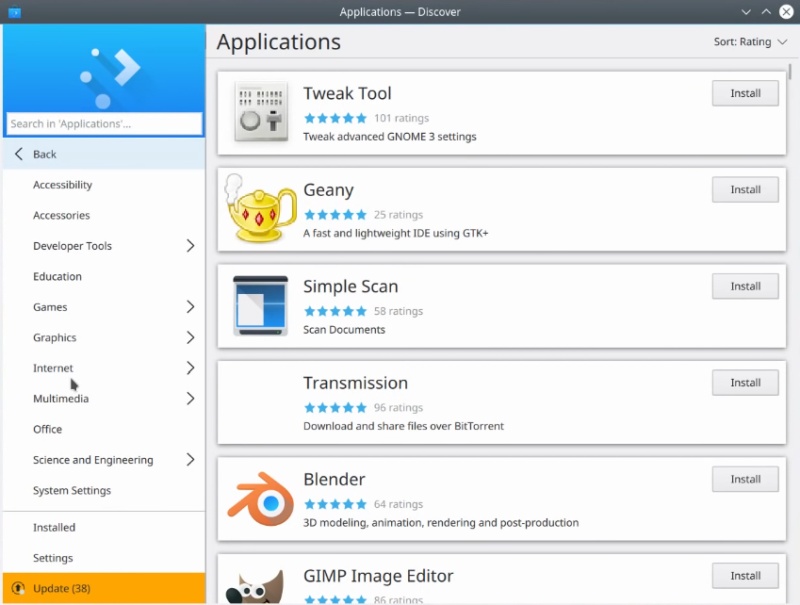800x605 pixels.
Task: Open the Geany title
Action: click(x=329, y=190)
